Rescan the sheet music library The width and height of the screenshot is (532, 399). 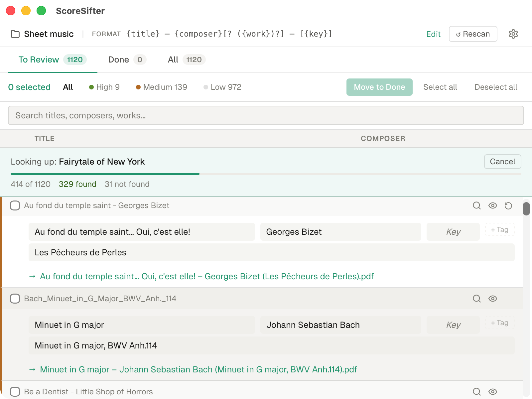(x=472, y=34)
